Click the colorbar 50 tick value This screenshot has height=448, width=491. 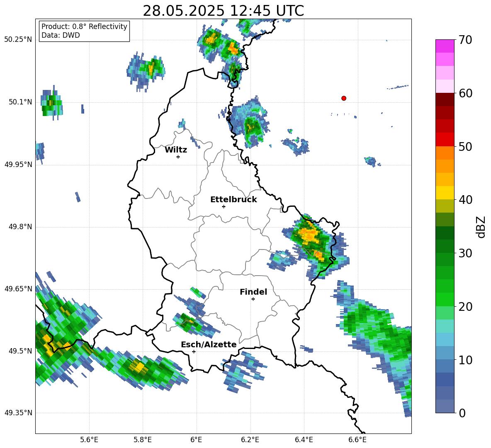(x=465, y=146)
